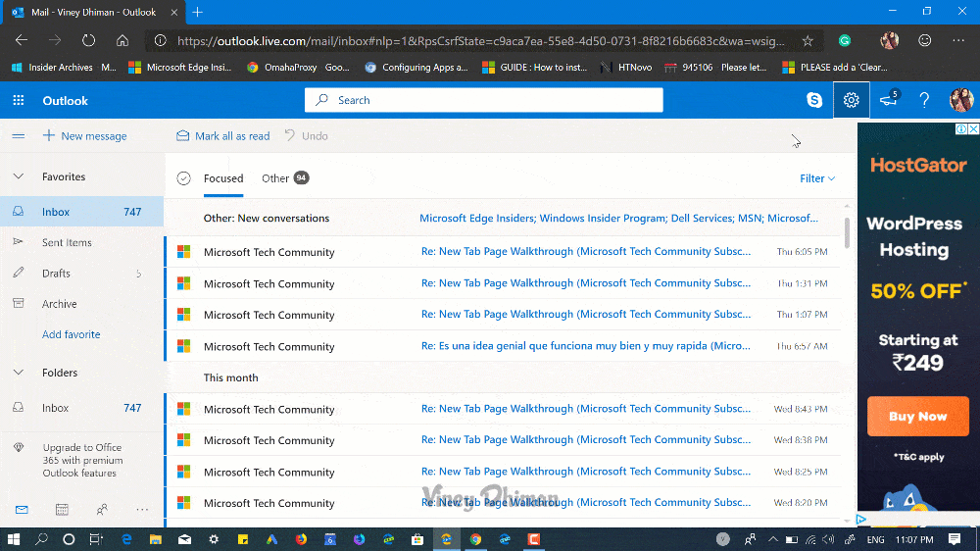
Task: Open the browser profile avatar
Action: 890,41
